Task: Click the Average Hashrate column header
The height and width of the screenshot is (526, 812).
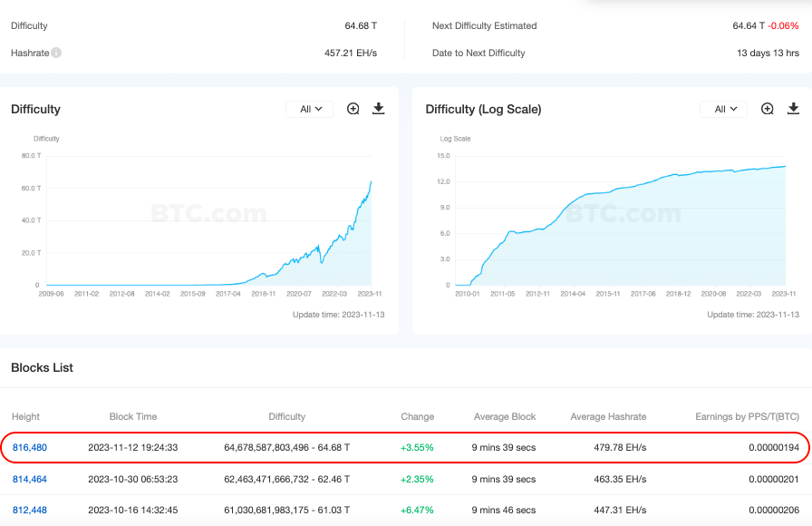Action: tap(608, 417)
